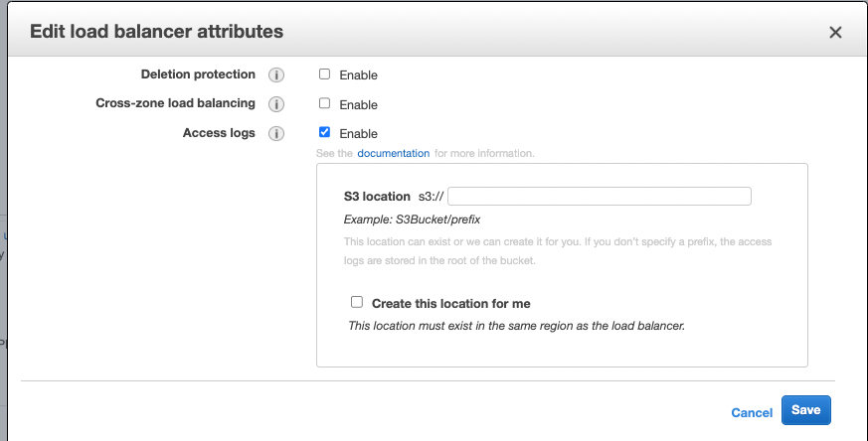Click the 'Access logs' attribute label
The width and height of the screenshot is (868, 441).
pyautogui.click(x=219, y=133)
